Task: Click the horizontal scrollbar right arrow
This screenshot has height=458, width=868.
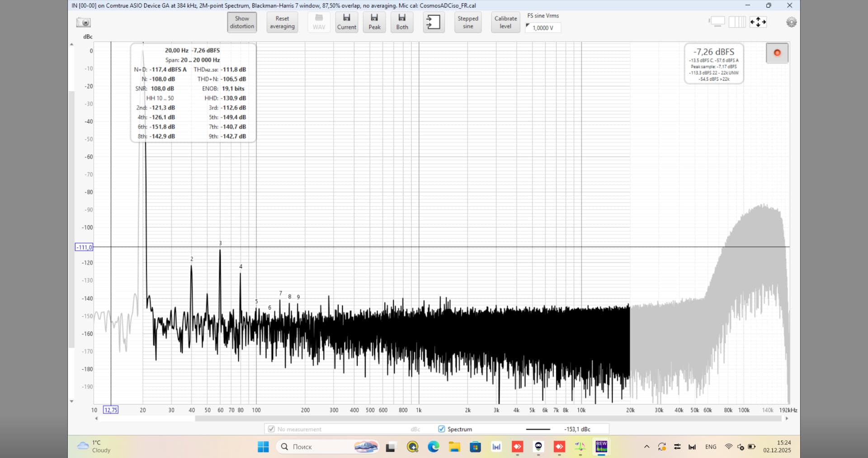Action: pyautogui.click(x=787, y=419)
